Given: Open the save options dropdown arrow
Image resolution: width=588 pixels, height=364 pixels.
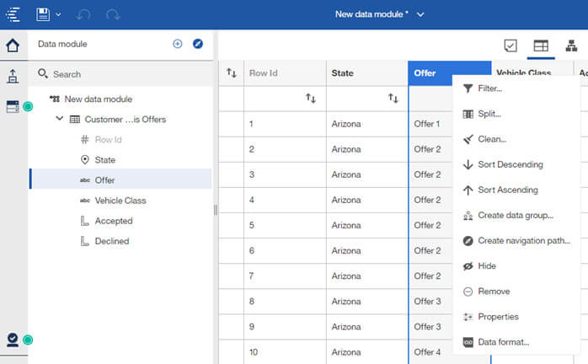Looking at the screenshot, I should [x=58, y=14].
